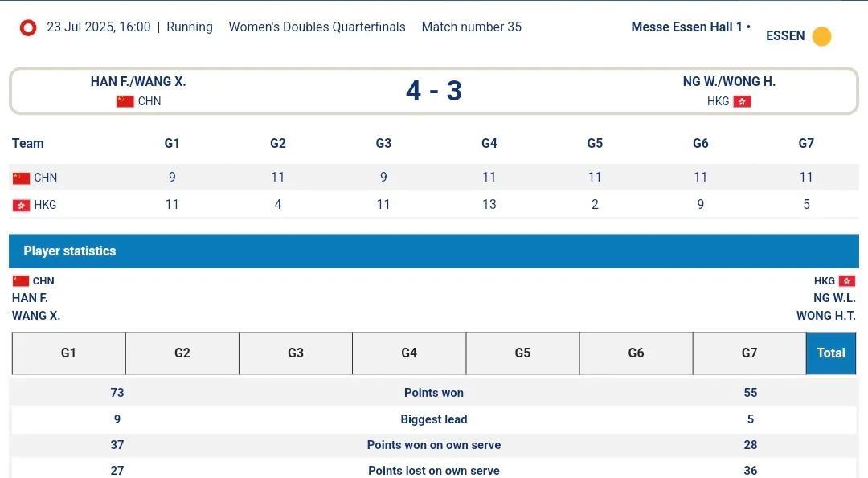Click the HAN F./WANG X. team name
Viewport: 868px width, 478px height.
[x=138, y=82]
